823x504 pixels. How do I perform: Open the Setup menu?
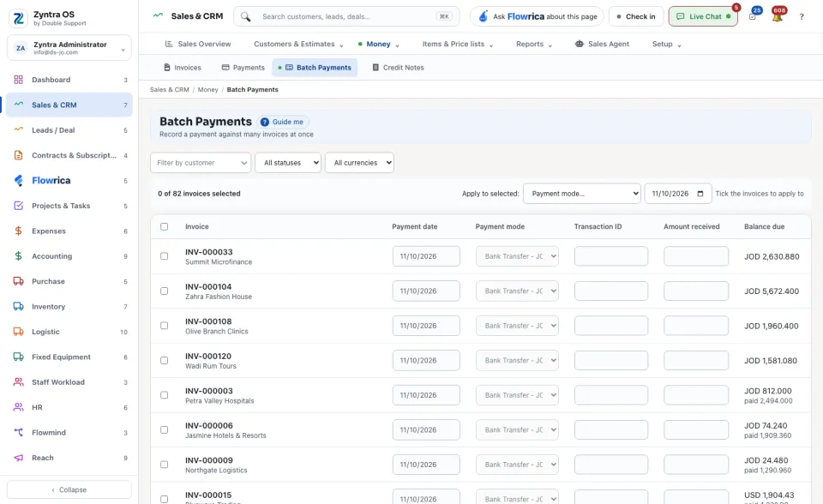point(667,44)
